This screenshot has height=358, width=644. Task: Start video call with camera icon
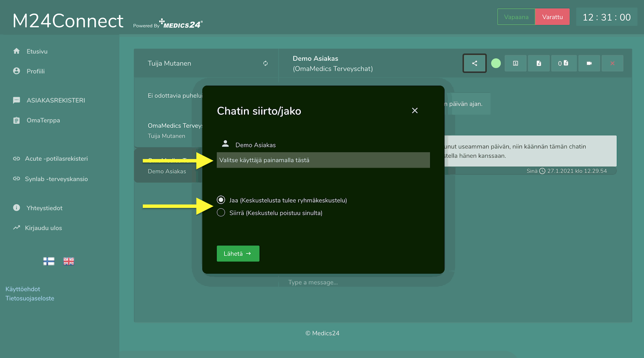pyautogui.click(x=589, y=63)
